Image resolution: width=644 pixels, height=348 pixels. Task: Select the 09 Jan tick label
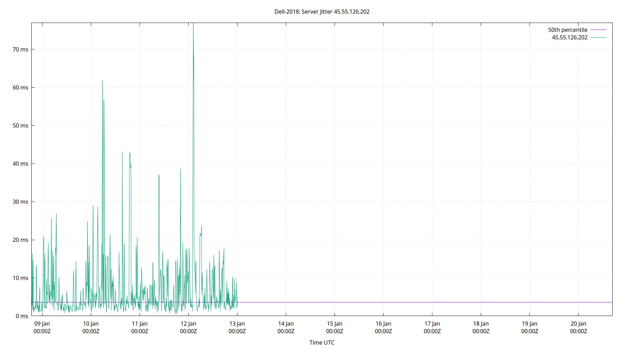click(43, 324)
